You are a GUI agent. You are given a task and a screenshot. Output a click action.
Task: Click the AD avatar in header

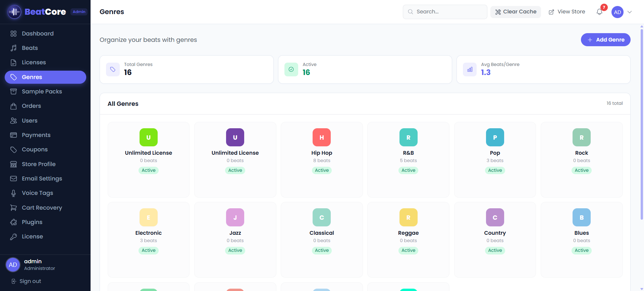617,12
